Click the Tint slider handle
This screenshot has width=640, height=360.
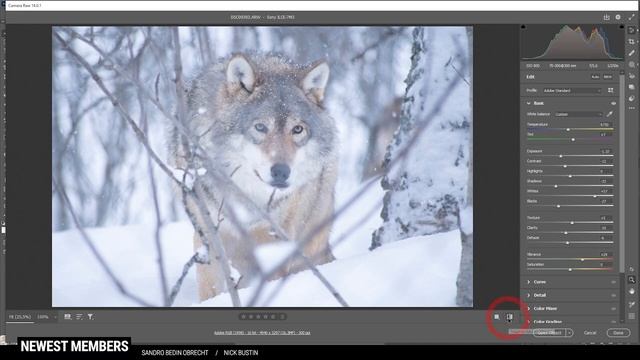573,139
